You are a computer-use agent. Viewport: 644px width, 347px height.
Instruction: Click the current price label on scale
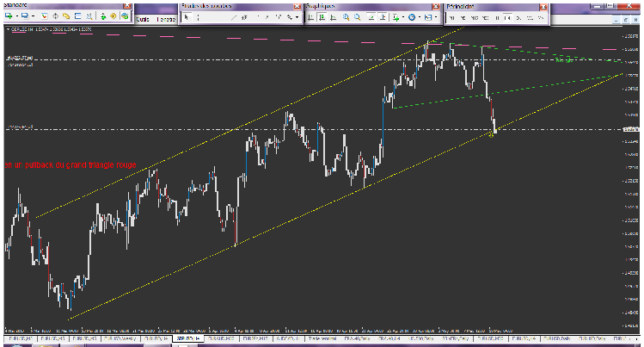[631, 129]
